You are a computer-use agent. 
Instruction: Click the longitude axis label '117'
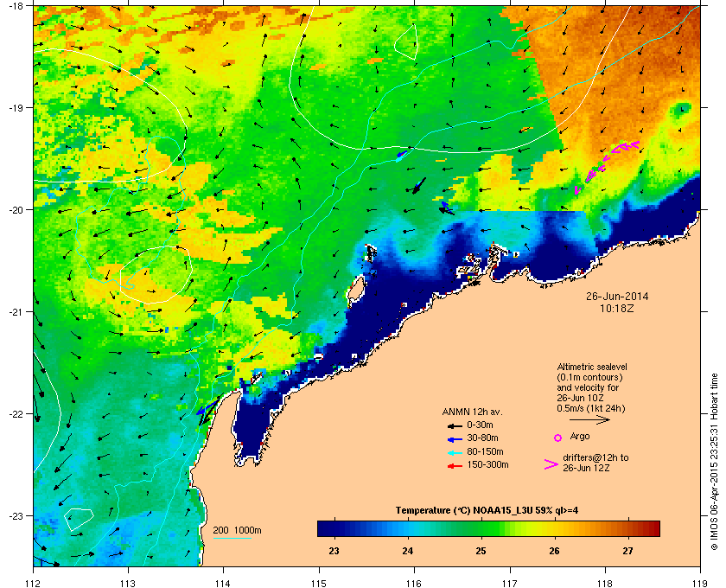pyautogui.click(x=510, y=583)
